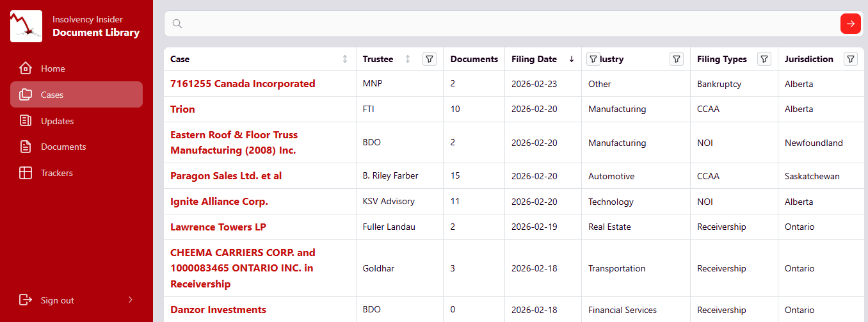The image size is (868, 322).
Task: Open the Lawrence Towers LP case
Action: [x=218, y=227]
